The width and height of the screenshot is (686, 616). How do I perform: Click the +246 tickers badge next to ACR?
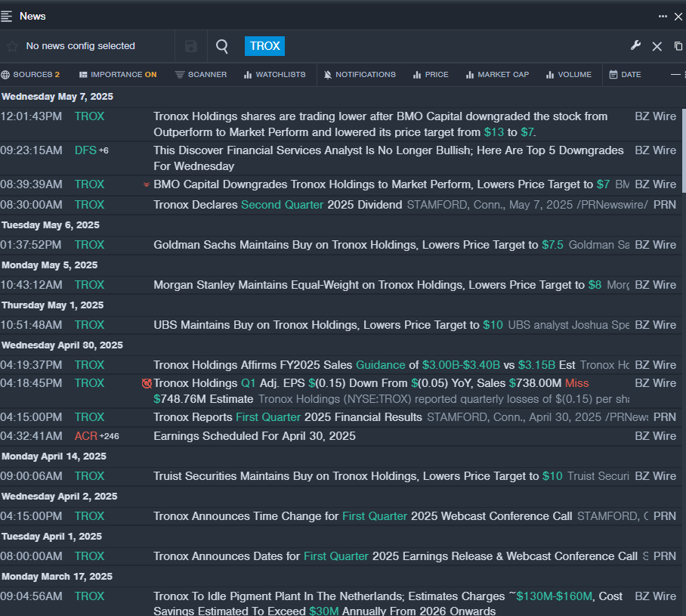[110, 437]
